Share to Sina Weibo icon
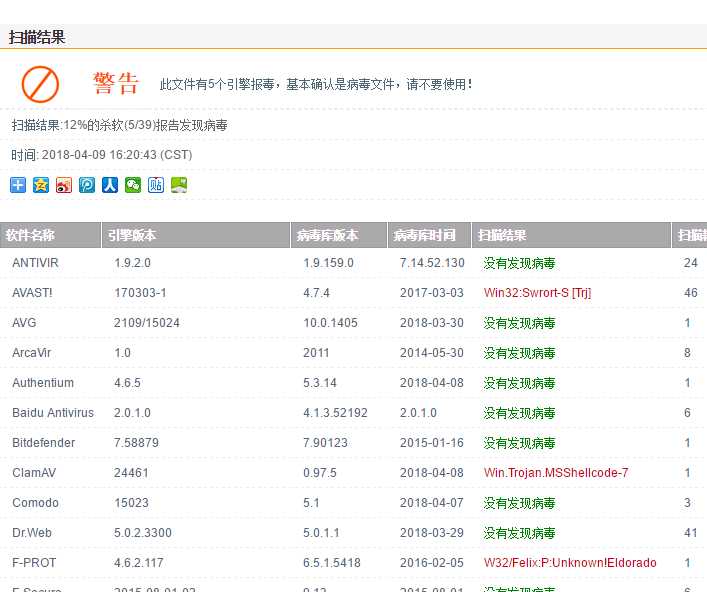 pyautogui.click(x=64, y=185)
